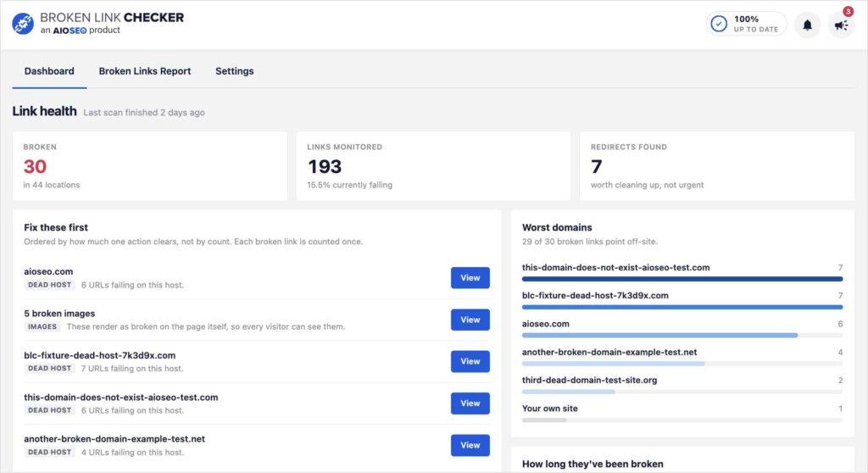View blc-fixture-dead-host-7k3d9x.com failing URLs
868x473 pixels.
coord(470,361)
